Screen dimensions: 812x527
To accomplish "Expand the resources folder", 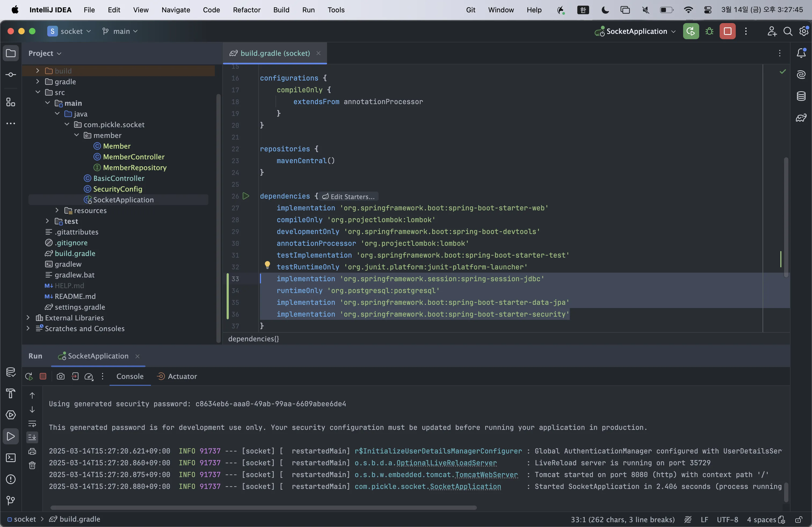I will tap(57, 211).
